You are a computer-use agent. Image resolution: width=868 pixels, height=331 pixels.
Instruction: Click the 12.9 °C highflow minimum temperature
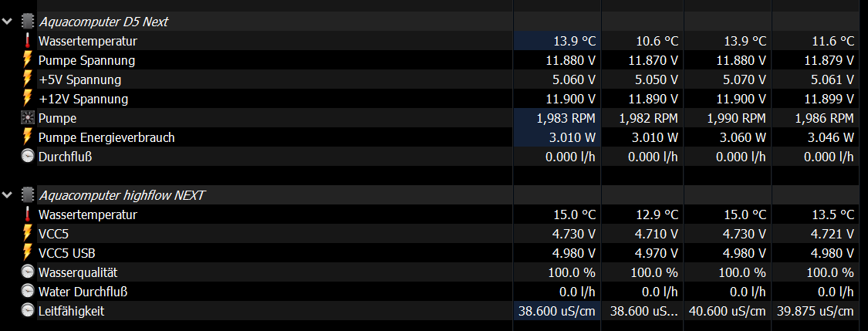(x=657, y=214)
